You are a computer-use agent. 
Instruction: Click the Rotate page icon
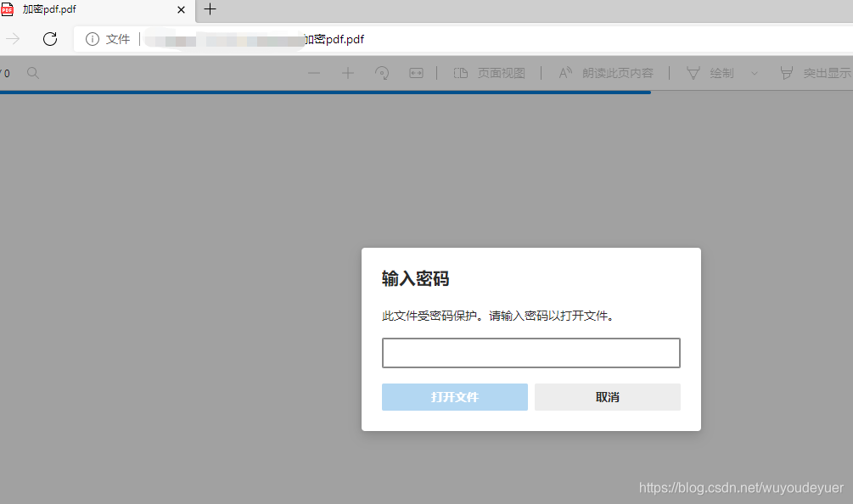pos(382,73)
